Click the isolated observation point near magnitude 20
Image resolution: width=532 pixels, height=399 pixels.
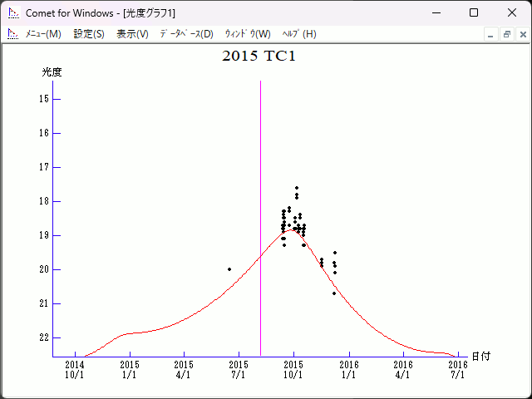229,269
